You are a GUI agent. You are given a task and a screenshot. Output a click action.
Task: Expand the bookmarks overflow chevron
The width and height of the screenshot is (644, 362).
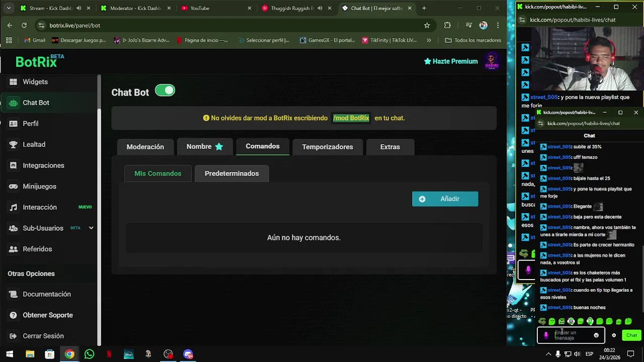coord(429,40)
